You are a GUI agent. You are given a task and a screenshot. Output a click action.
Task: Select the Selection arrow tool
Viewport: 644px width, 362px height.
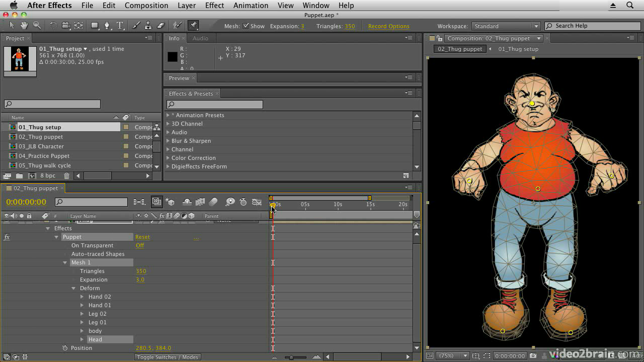coord(12,25)
